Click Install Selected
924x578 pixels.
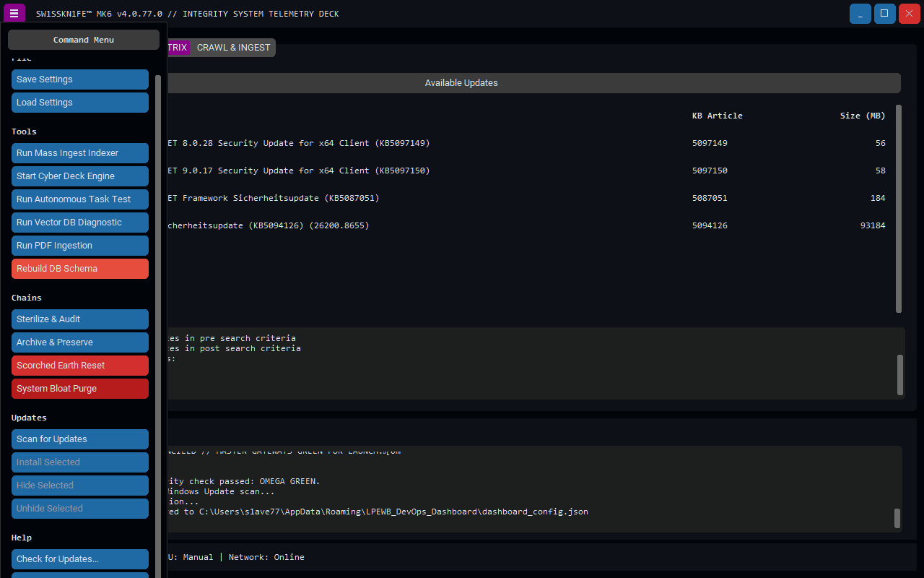pyautogui.click(x=80, y=462)
